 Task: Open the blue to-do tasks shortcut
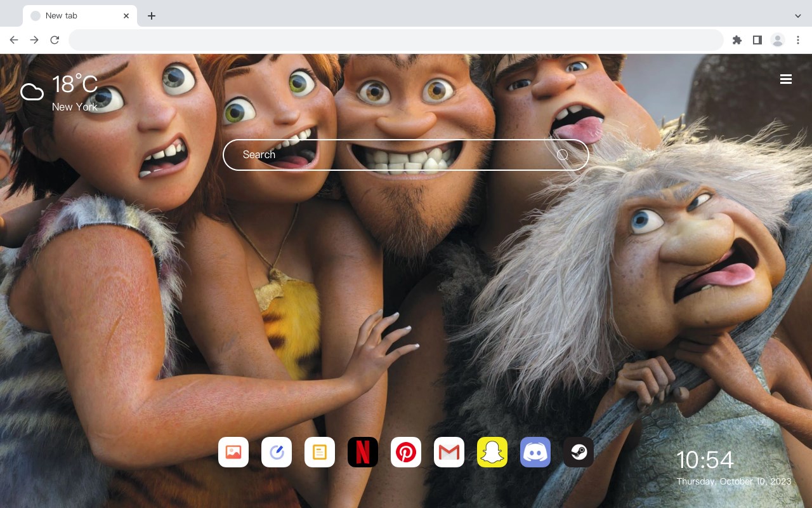tap(277, 452)
